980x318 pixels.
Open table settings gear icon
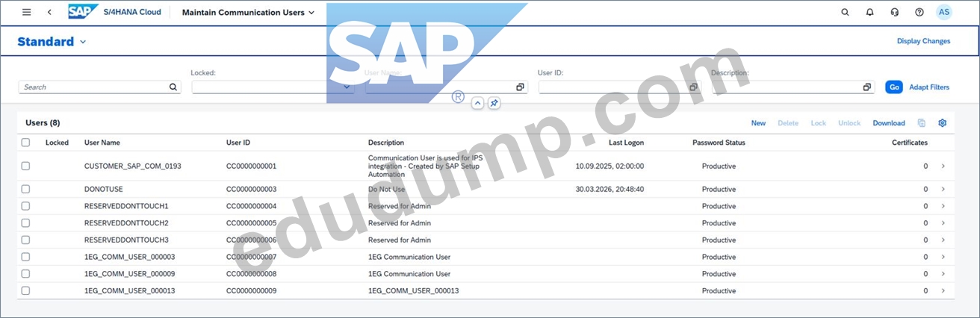942,123
